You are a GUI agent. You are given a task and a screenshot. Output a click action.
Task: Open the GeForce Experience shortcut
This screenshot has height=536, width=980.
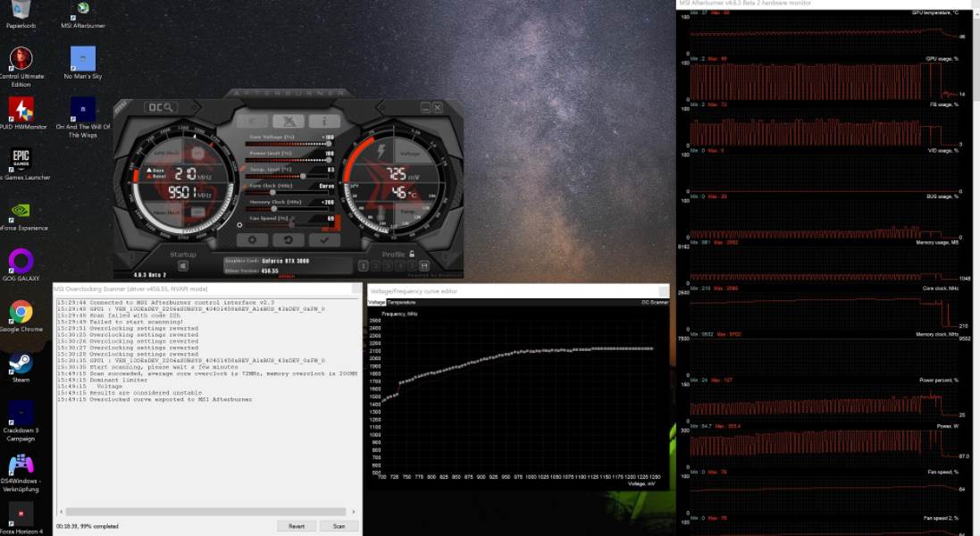click(x=21, y=215)
